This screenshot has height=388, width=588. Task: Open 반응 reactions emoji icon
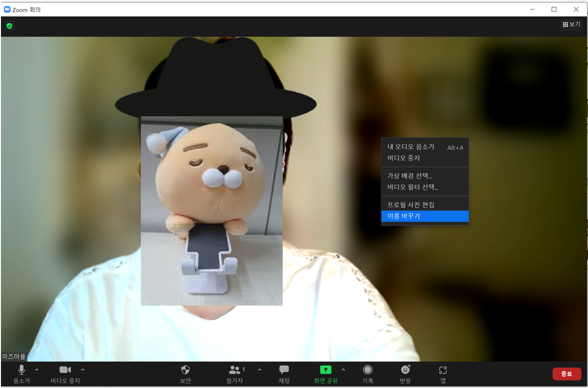pos(405,370)
